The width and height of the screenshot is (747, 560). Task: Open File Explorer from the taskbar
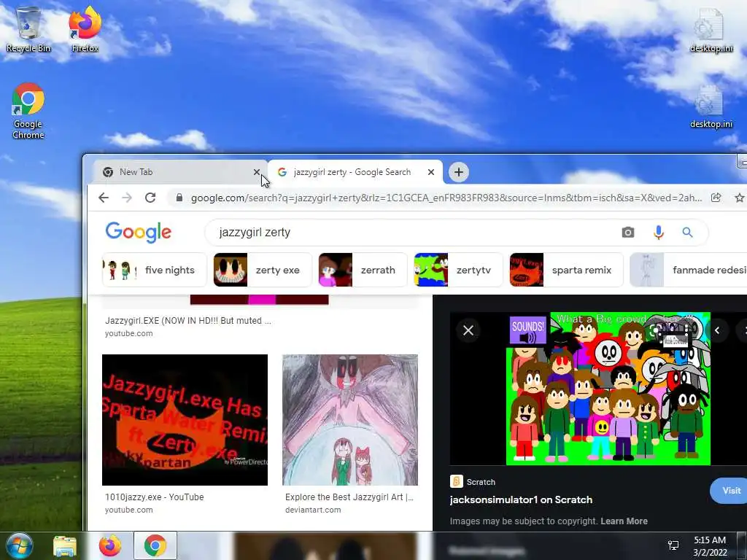coord(65,545)
